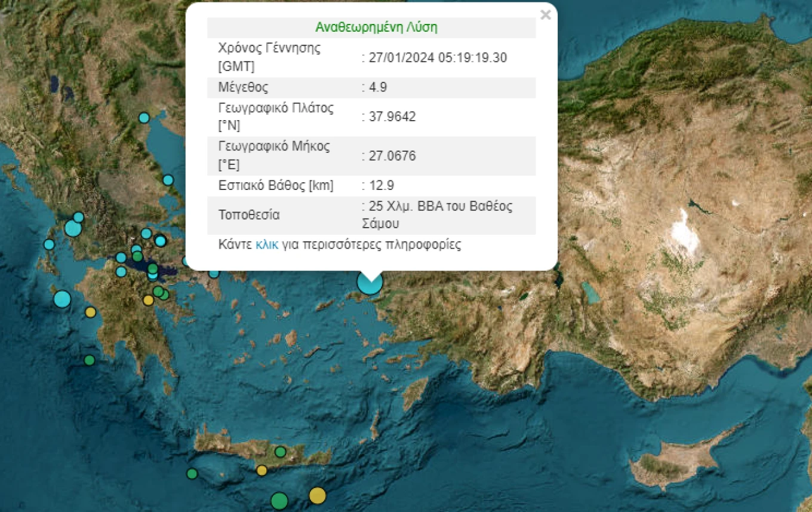Select yellow marker off western Peloponnese coast
This screenshot has height=512, width=812.
90,312
